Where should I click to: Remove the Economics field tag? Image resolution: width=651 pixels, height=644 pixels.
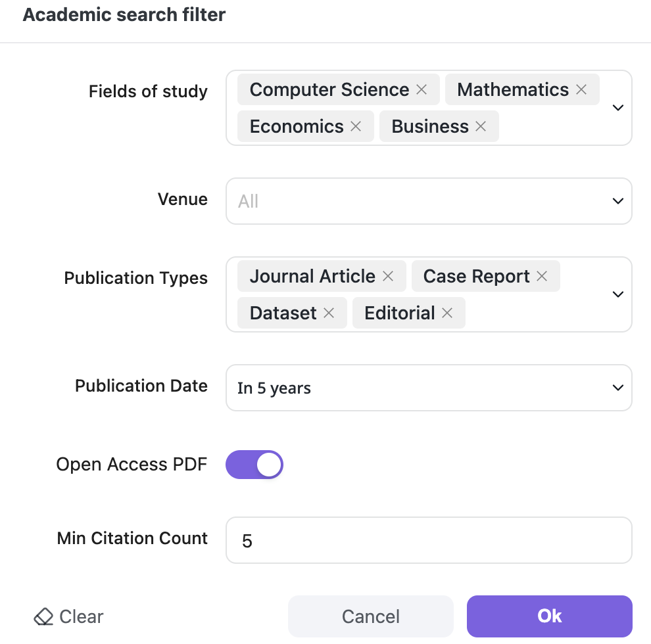click(356, 126)
